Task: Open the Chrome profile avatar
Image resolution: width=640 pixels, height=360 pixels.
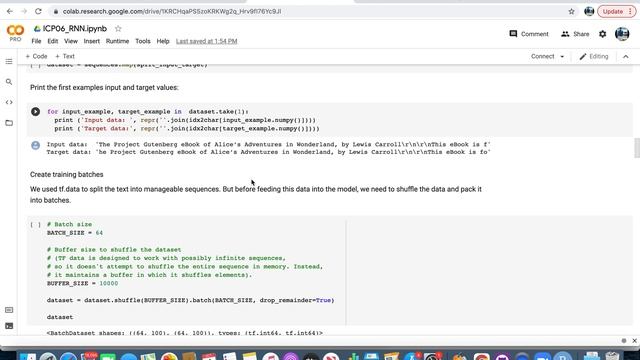Action: tap(589, 11)
